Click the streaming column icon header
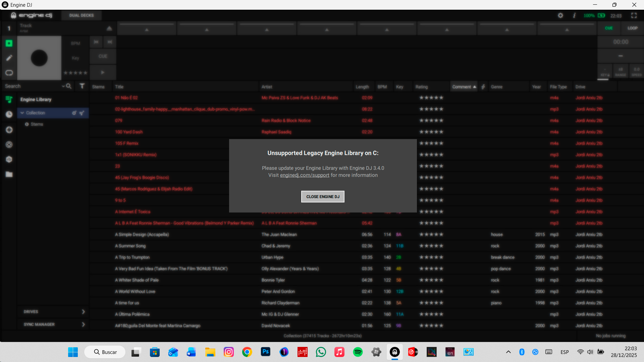Viewport: 644px width, 362px height. [x=483, y=87]
